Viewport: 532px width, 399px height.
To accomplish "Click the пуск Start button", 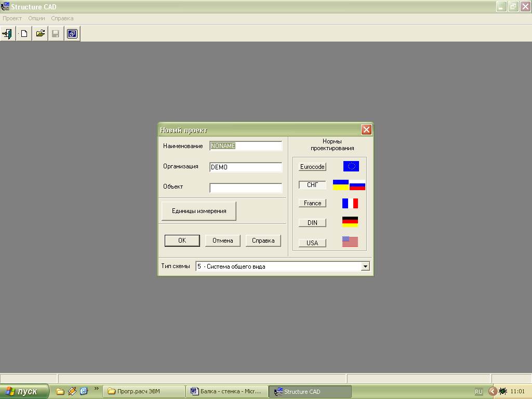I will tap(24, 392).
